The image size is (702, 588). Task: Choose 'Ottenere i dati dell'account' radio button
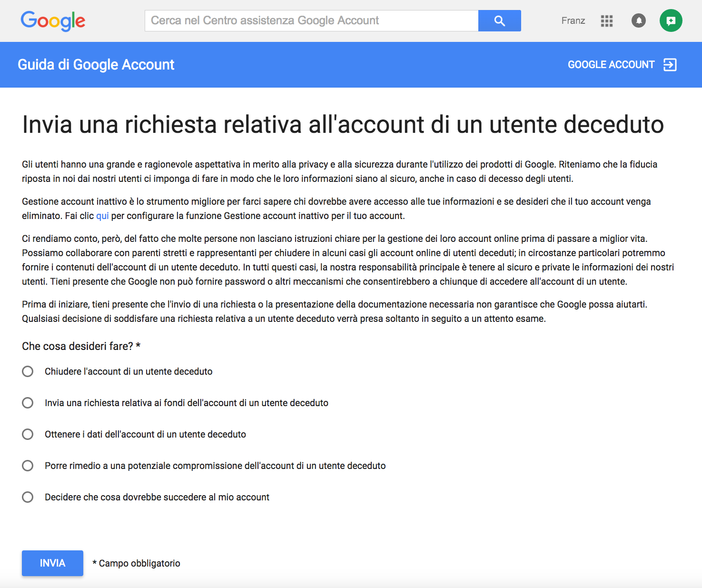coord(28,434)
